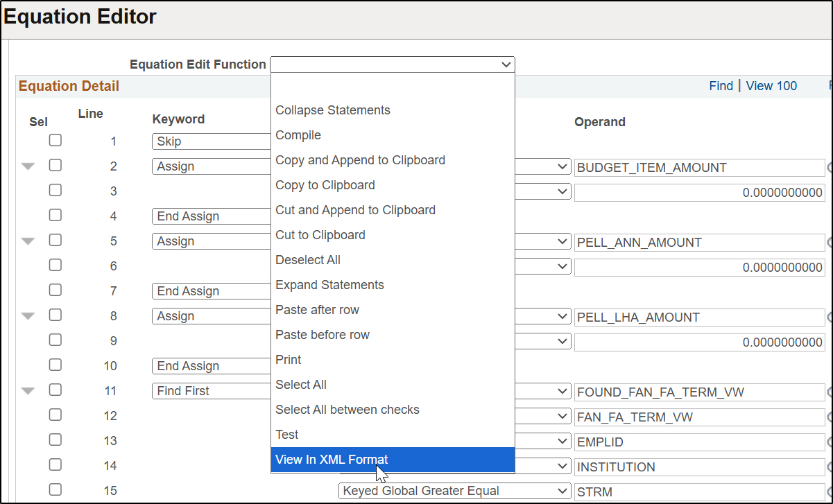Open the Equation Edit Function dropdown
The image size is (833, 504).
click(392, 64)
